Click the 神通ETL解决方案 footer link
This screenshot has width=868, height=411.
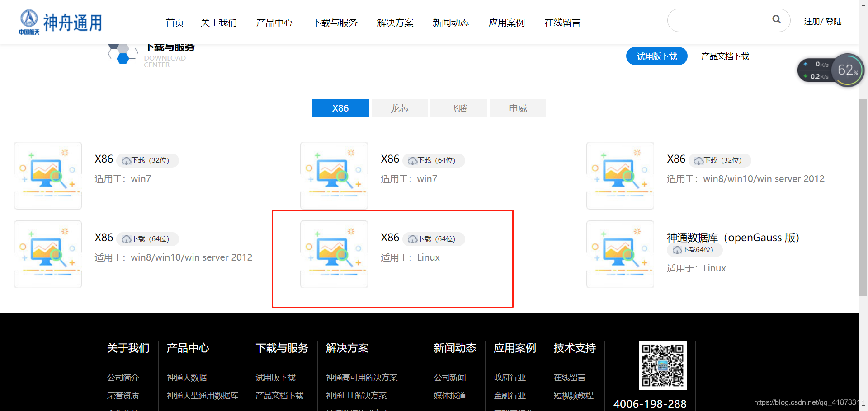click(356, 395)
